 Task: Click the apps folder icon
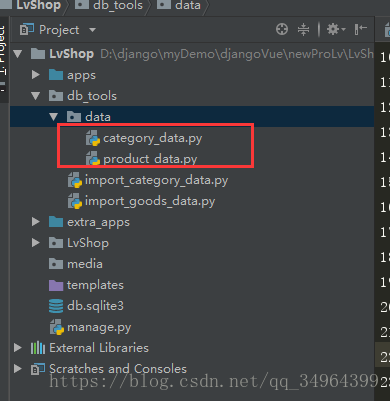(x=56, y=75)
